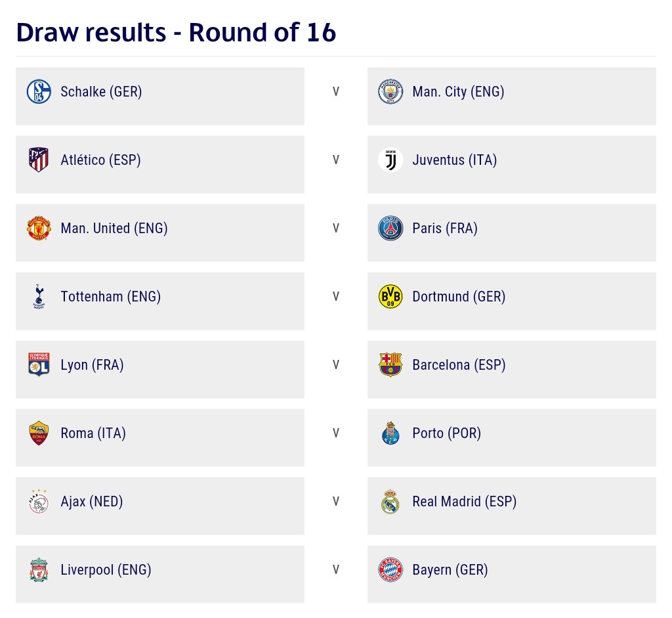Screen dimensions: 672x618
Task: Open the Bayern (GER) team link
Action: click(450, 570)
